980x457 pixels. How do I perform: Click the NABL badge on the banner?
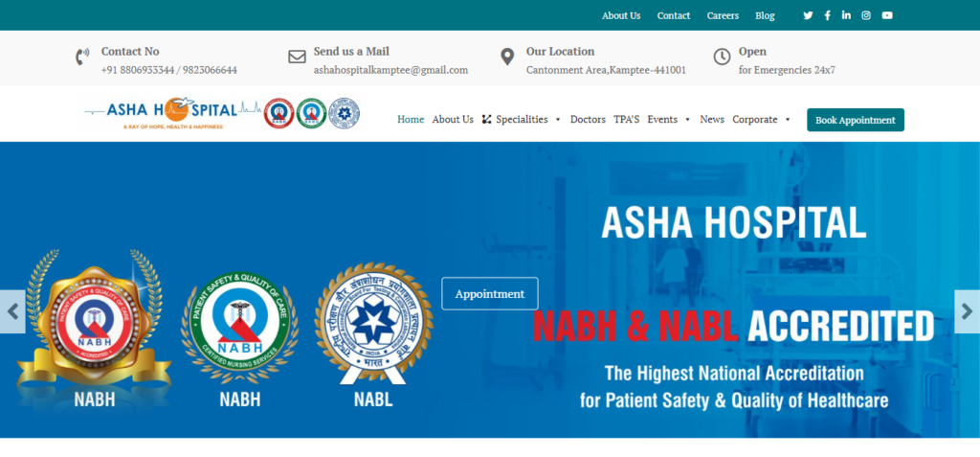pos(373,324)
